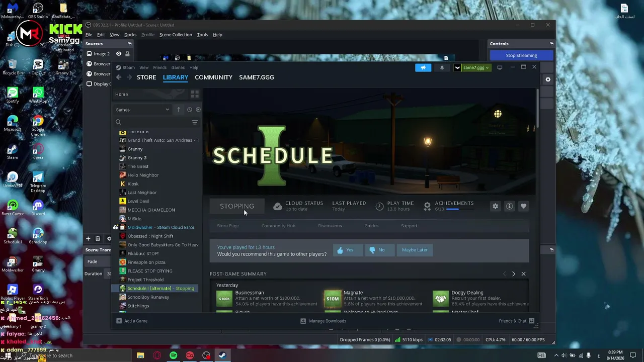Image resolution: width=644 pixels, height=362 pixels.
Task: Add Schedule I to favorites heart
Action: coord(524,206)
